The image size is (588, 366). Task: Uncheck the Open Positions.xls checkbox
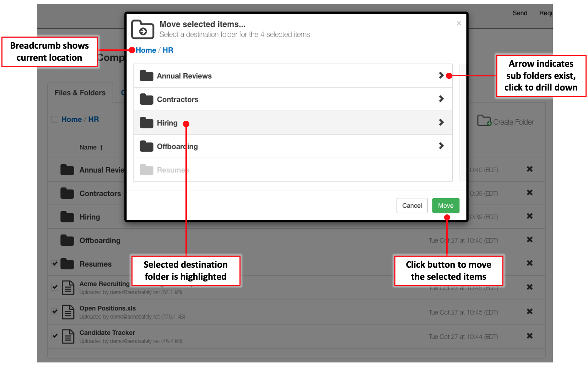(55, 311)
